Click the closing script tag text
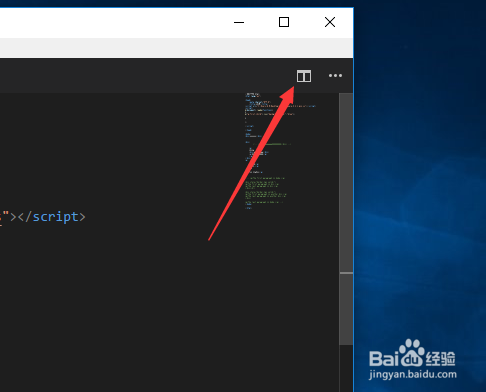 52,217
